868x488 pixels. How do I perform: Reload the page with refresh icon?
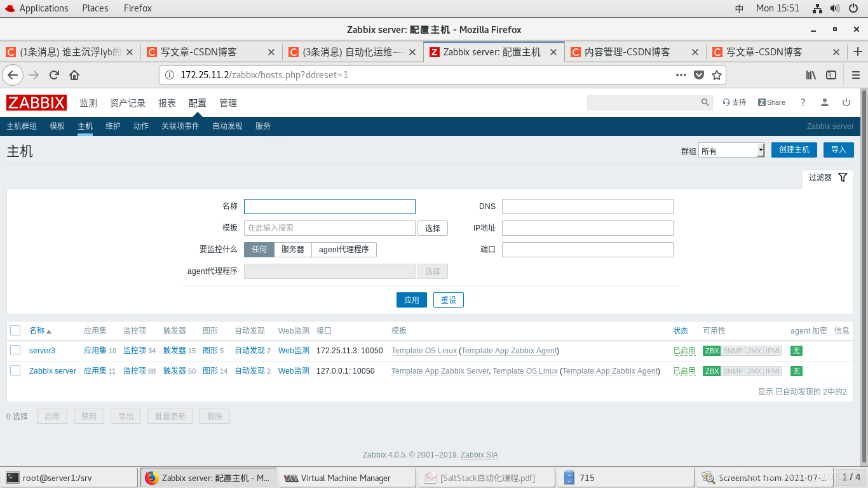coord(54,75)
